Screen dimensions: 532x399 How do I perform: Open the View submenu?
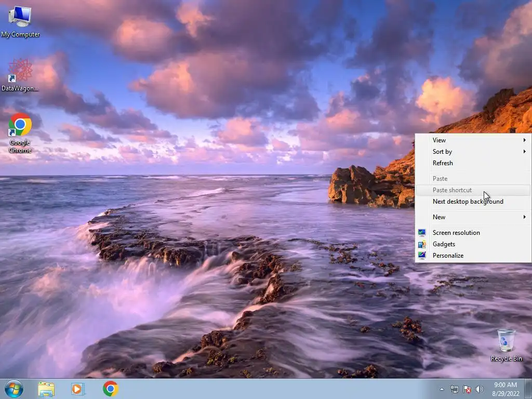coord(473,140)
